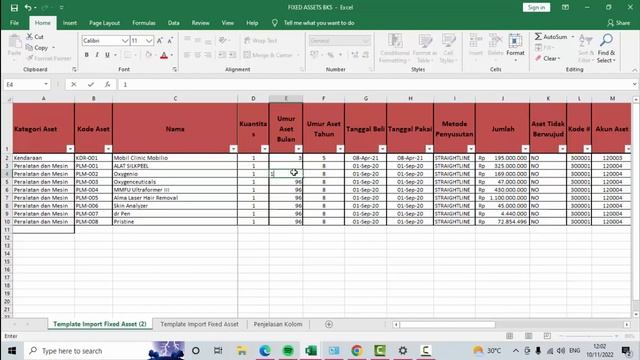Viewport: 640px width, 360px height.
Task: Open the View ribbon tab
Action: (x=227, y=23)
